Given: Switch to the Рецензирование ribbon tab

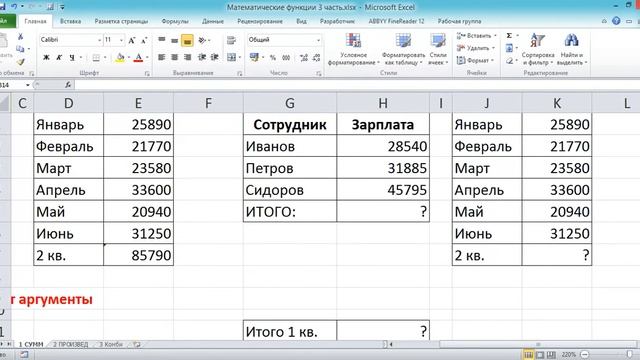Looking at the screenshot, I should click(x=260, y=21).
